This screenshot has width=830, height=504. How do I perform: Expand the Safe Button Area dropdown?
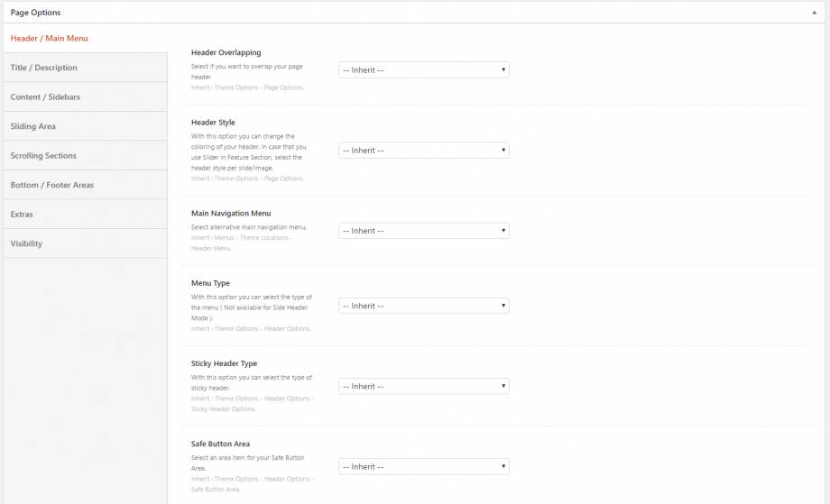click(x=423, y=467)
